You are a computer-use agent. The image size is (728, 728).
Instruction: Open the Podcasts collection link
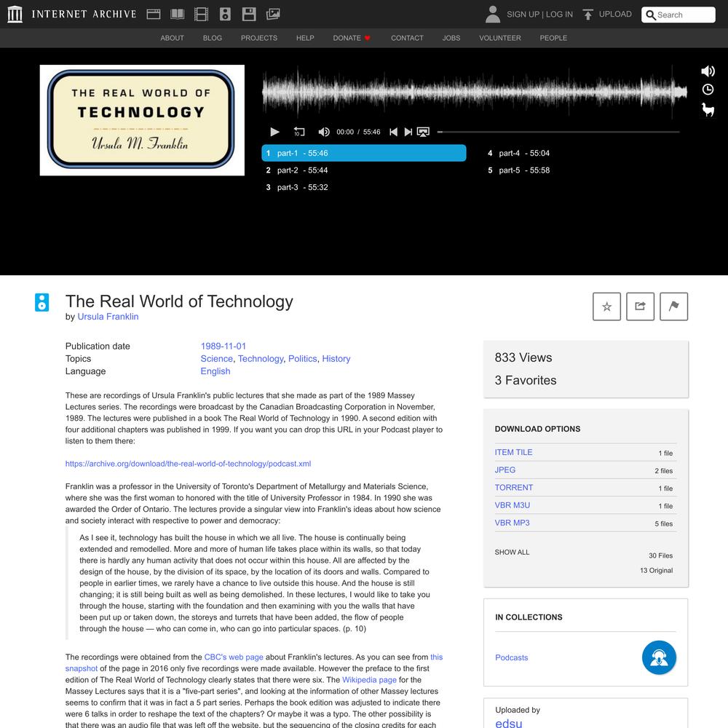click(x=511, y=657)
